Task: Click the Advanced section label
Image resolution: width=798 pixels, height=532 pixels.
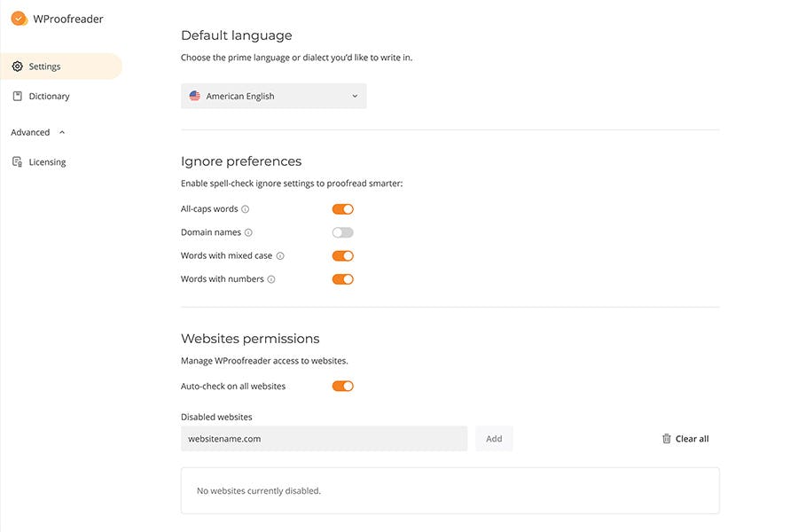Action: pyautogui.click(x=30, y=132)
